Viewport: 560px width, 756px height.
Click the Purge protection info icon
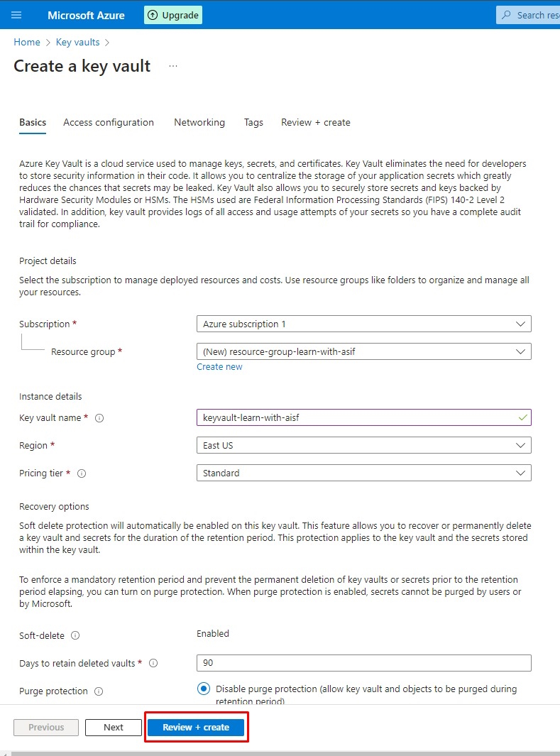pyautogui.click(x=99, y=691)
